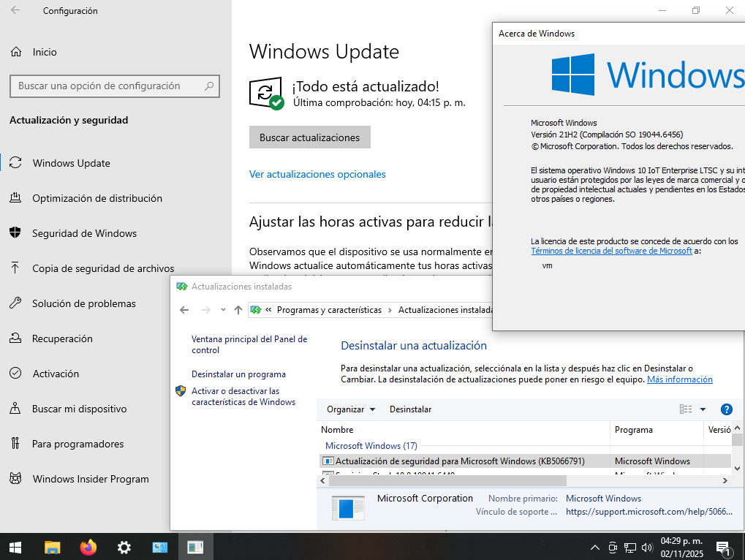Select Windows Update in the sidebar
Image resolution: width=745 pixels, height=560 pixels.
pyautogui.click(x=71, y=163)
